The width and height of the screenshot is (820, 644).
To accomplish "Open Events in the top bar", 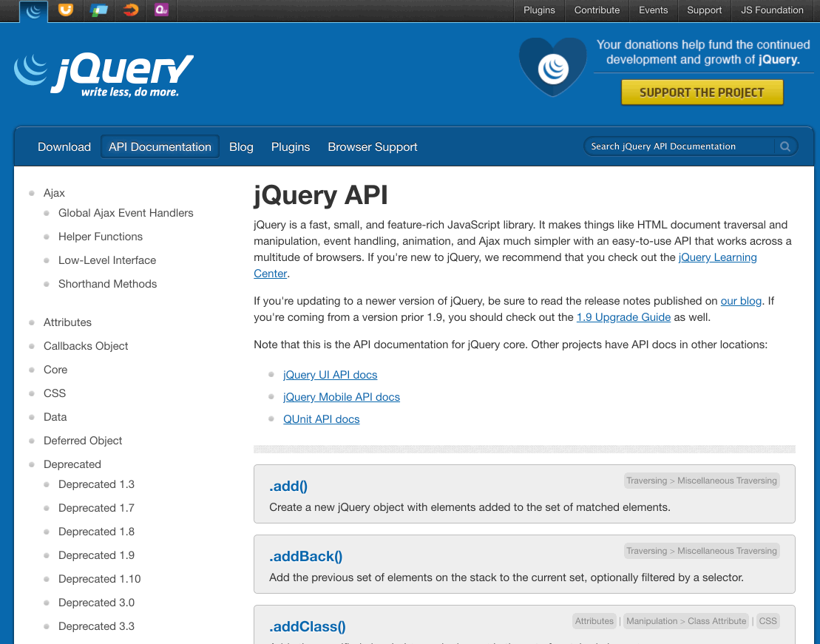I will click(653, 10).
